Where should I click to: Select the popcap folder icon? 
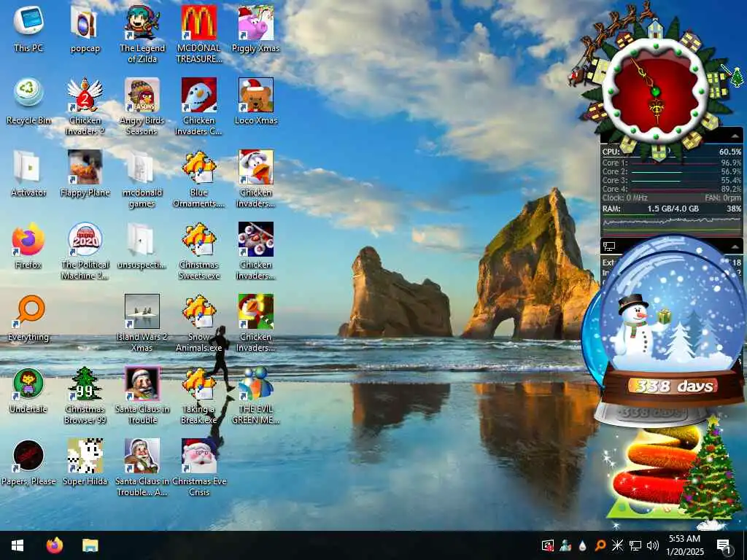point(85,28)
